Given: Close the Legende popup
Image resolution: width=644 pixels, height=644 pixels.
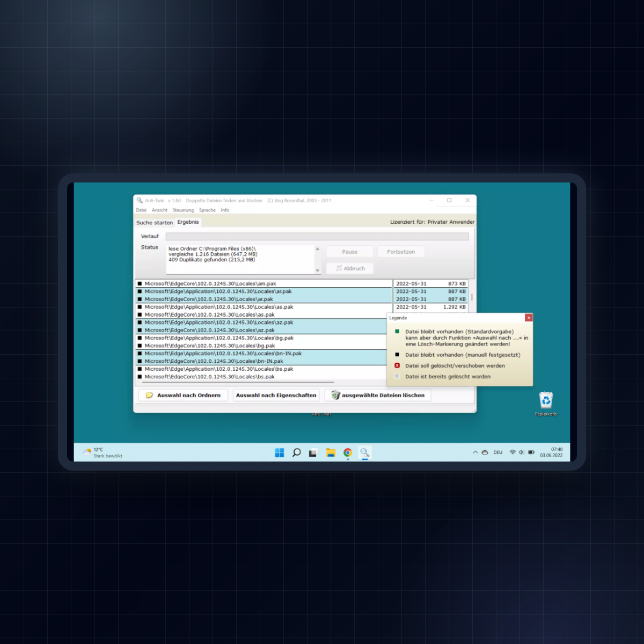Looking at the screenshot, I should click(529, 318).
